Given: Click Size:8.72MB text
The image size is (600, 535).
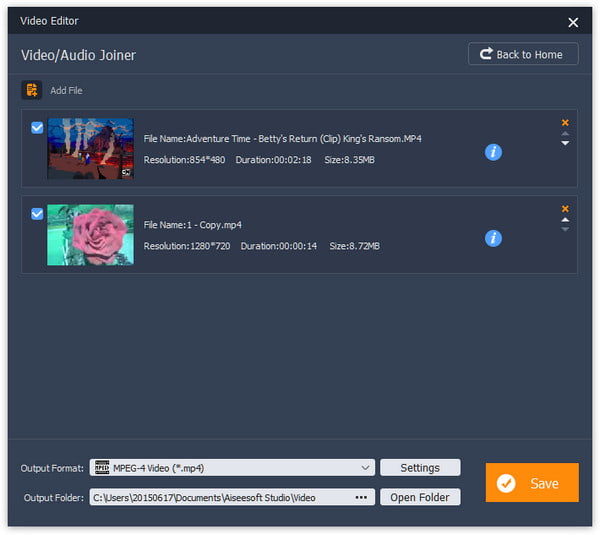Looking at the screenshot, I should [x=354, y=246].
